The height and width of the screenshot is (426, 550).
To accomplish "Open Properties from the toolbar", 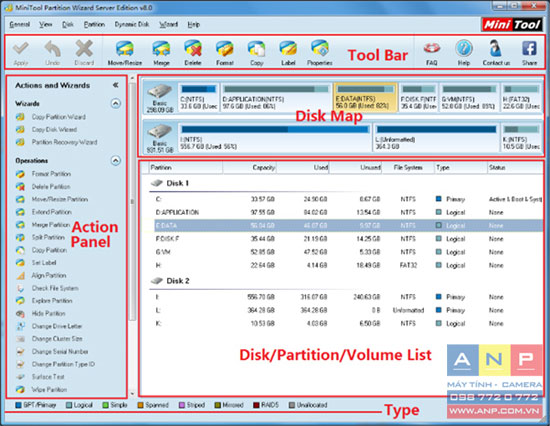I will (320, 53).
